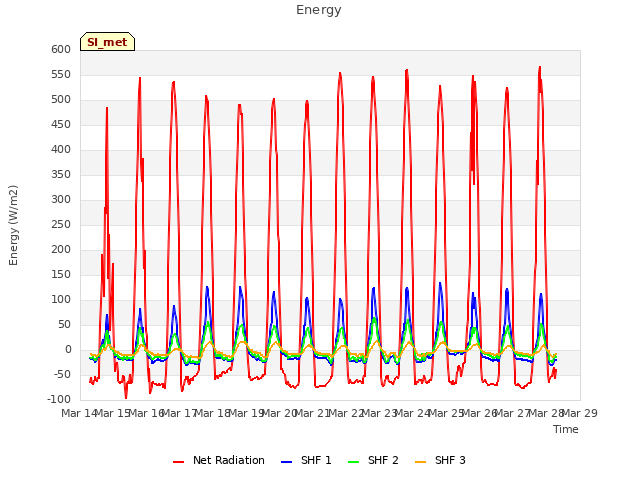
Task: Click the 550 y-axis tick label
Action: [x=61, y=75]
